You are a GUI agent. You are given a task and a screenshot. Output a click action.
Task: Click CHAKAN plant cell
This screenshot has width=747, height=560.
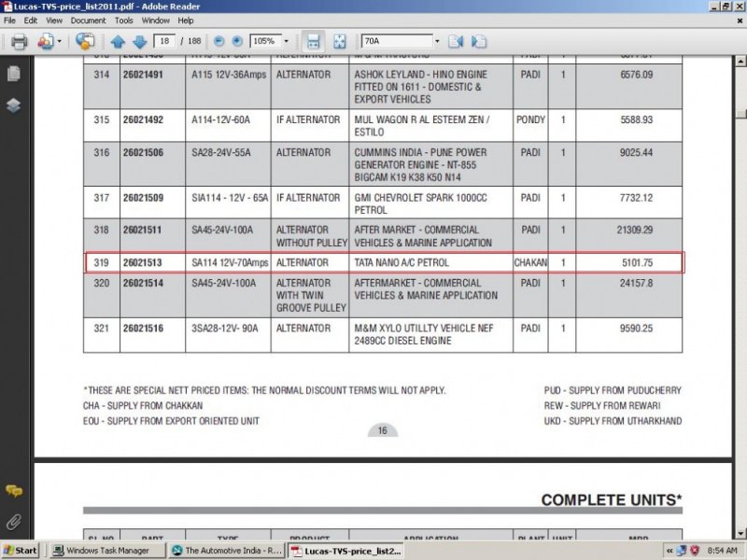(x=530, y=262)
